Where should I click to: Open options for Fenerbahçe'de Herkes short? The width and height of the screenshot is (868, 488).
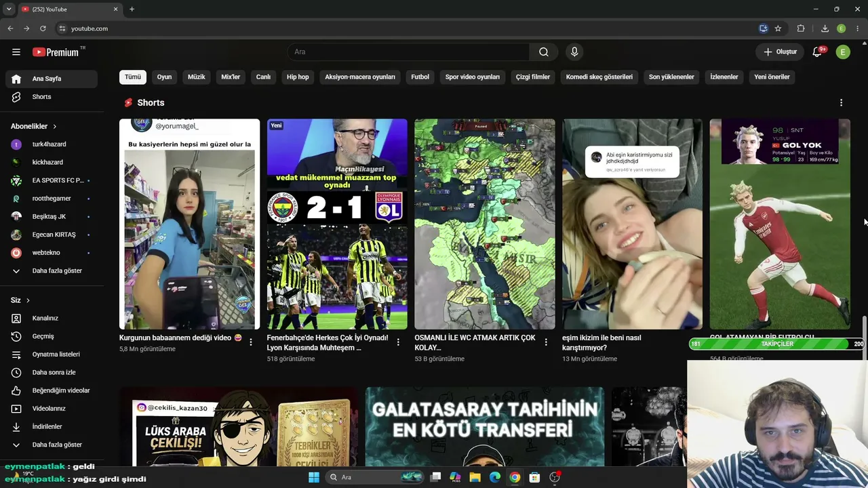tap(399, 342)
